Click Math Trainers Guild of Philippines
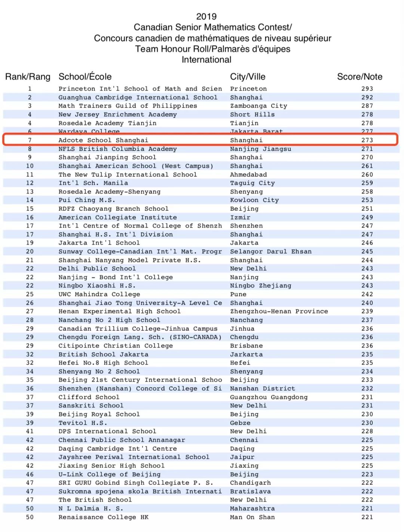 coord(128,106)
